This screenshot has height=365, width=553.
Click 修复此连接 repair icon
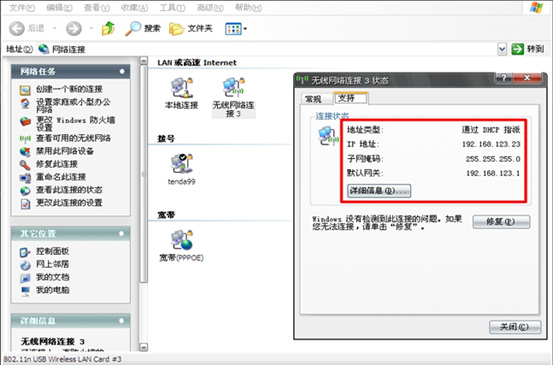(25, 165)
